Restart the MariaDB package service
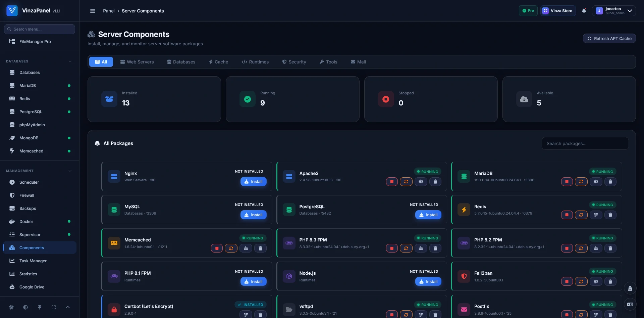The width and height of the screenshot is (644, 318). (x=581, y=182)
